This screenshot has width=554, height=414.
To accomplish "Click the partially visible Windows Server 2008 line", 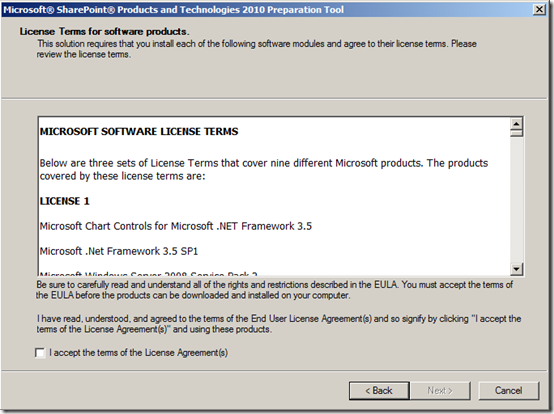I will pyautogui.click(x=148, y=273).
